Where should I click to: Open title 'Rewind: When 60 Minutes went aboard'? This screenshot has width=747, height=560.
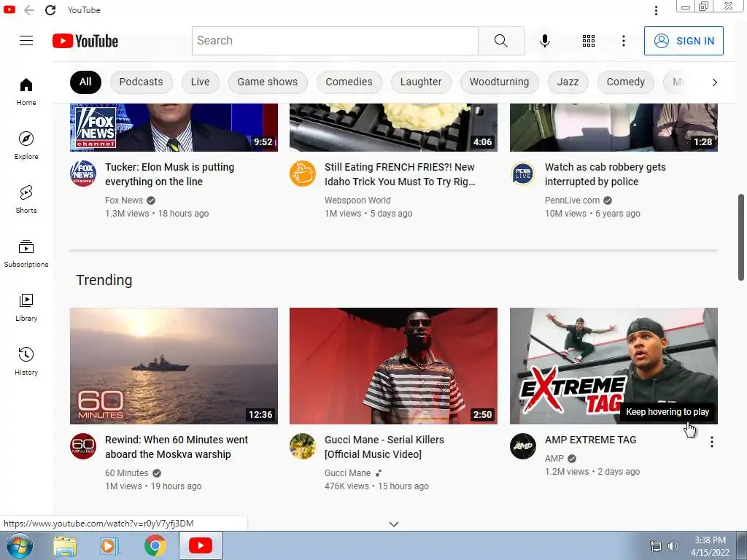click(177, 447)
